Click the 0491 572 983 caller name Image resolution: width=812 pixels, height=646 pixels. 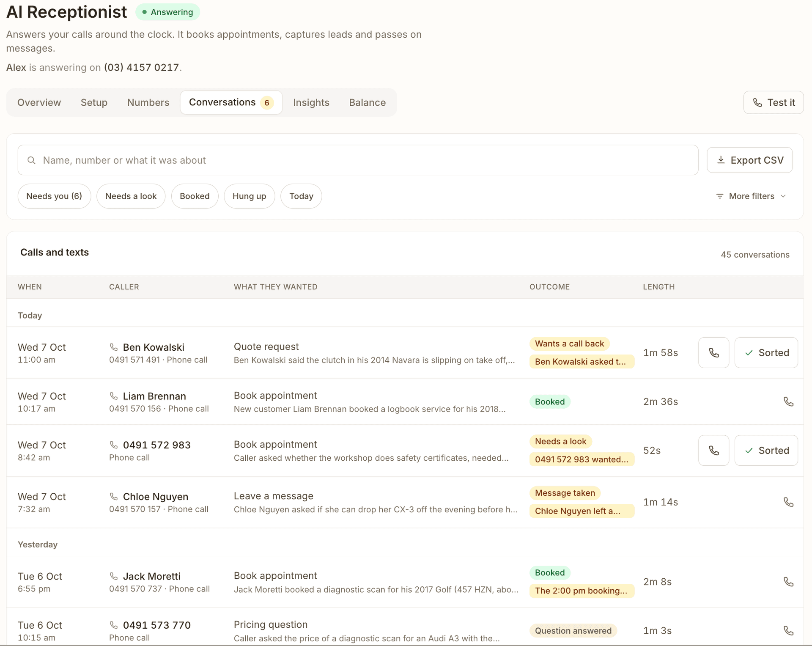156,445
